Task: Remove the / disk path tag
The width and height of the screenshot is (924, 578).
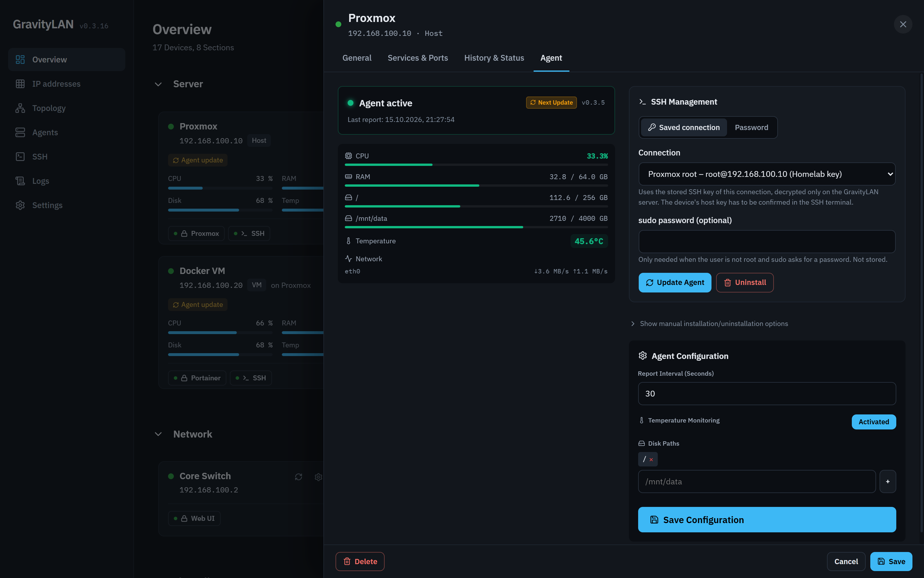Action: point(651,460)
